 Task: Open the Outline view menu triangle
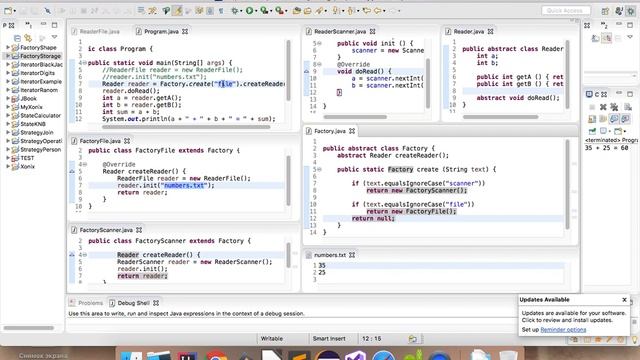[630, 37]
